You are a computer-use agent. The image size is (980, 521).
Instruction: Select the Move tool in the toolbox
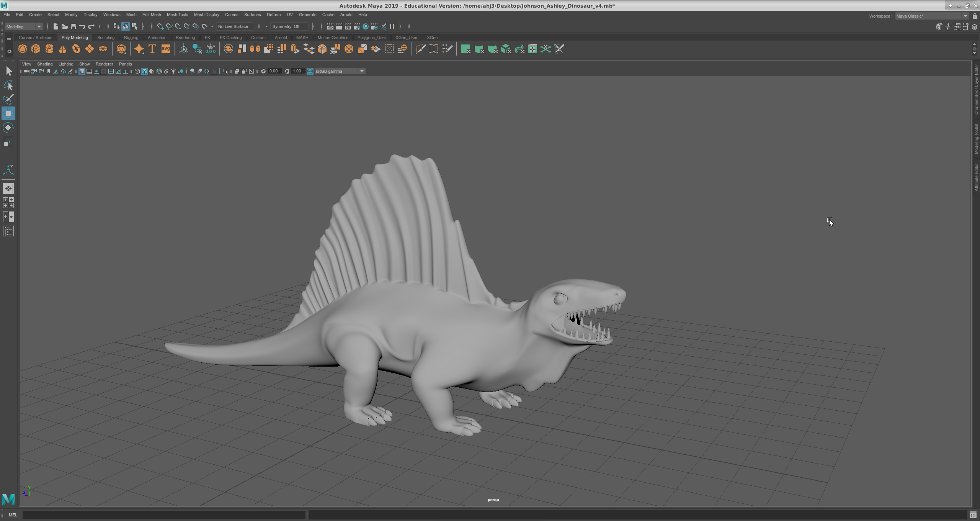[8, 113]
